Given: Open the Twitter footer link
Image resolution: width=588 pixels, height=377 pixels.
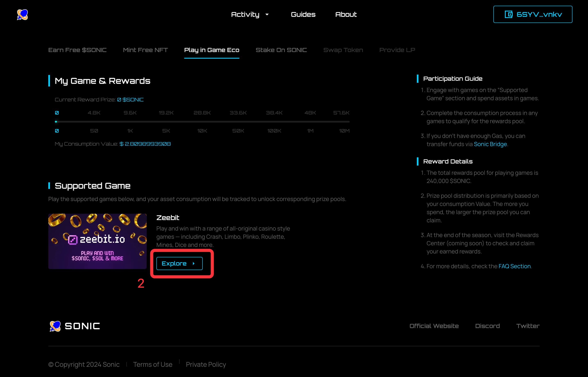Looking at the screenshot, I should [528, 326].
